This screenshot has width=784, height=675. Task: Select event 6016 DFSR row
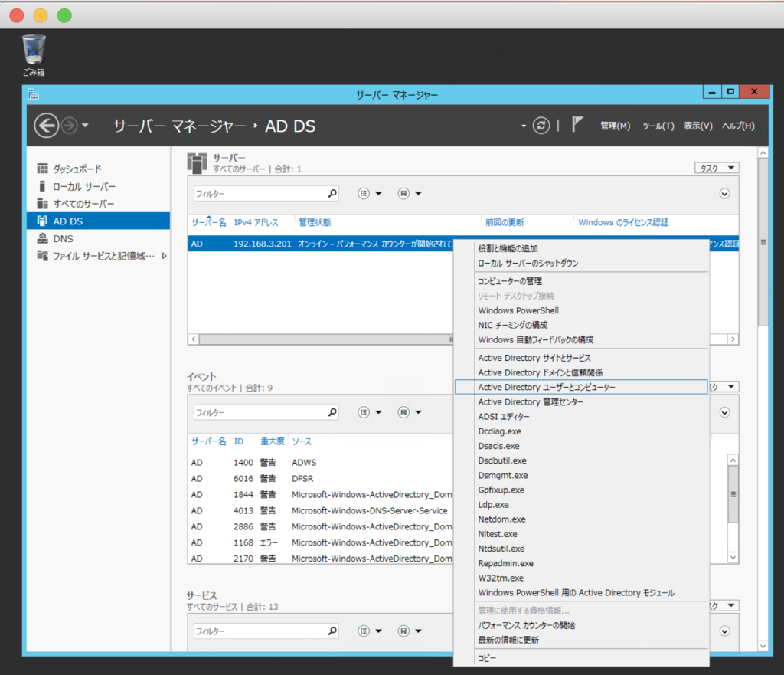click(x=321, y=478)
